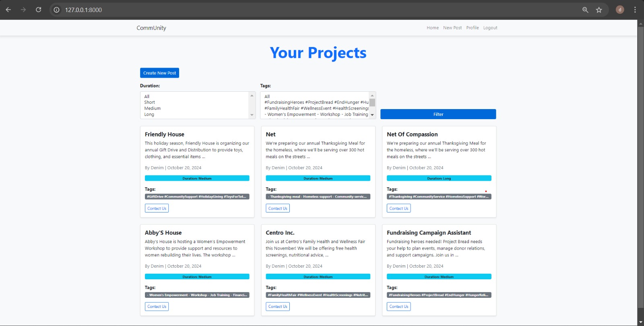The image size is (644, 326).
Task: Click the blue Filter button
Action: pyautogui.click(x=438, y=114)
